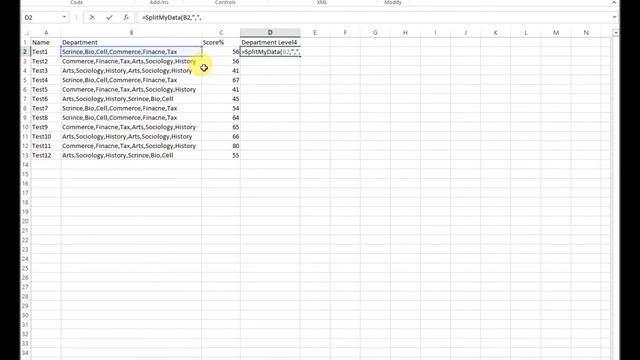Collapse the ribbon using the top-right chevron
This screenshot has height=360, width=640.
[x=614, y=3]
